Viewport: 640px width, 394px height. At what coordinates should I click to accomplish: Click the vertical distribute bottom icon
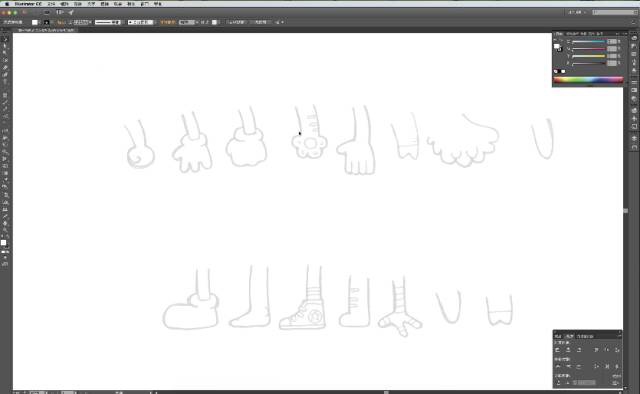(579, 366)
